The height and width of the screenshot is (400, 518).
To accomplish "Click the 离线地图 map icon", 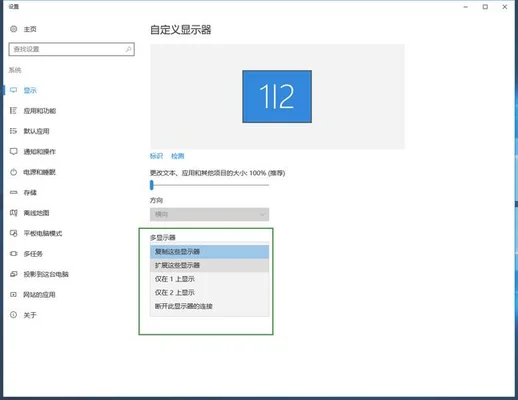I will coord(14,213).
